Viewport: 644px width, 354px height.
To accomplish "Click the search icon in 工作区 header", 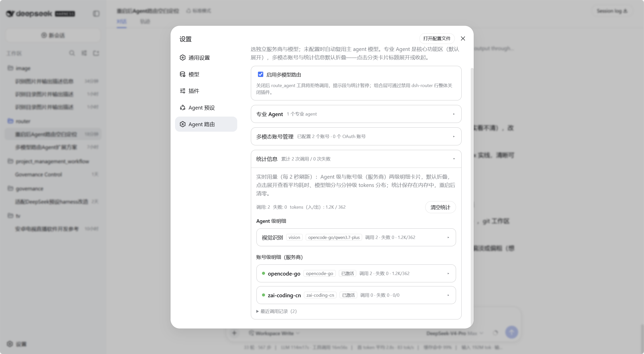I will (x=72, y=53).
